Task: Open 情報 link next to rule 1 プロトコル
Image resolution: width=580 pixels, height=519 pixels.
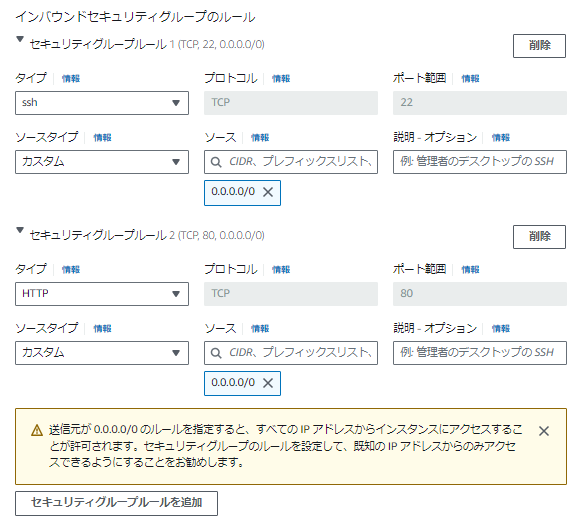Action: (x=281, y=78)
